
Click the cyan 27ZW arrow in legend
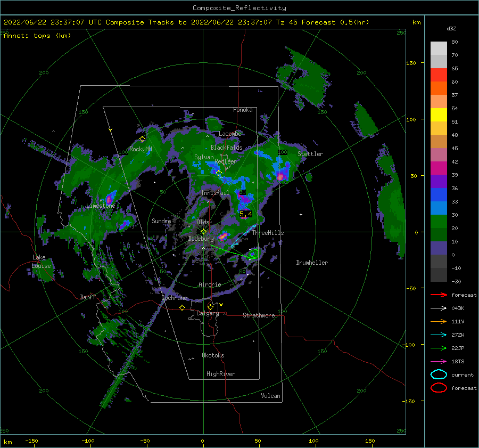439,335
